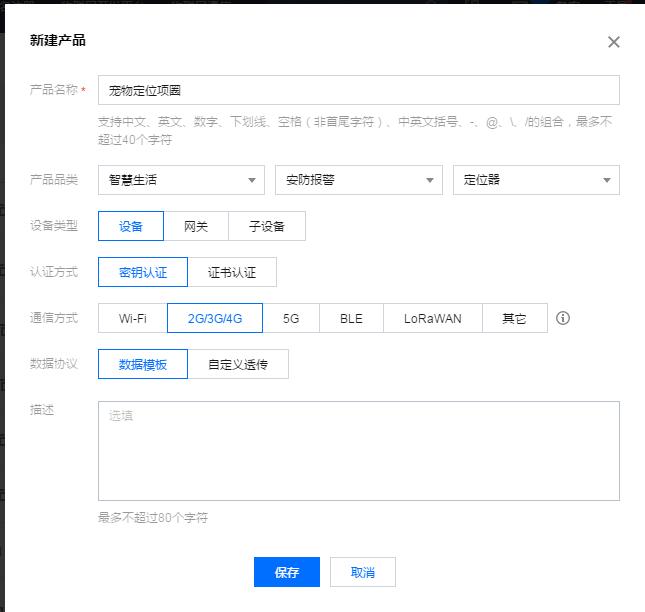Select 设备 as device type

[131, 226]
